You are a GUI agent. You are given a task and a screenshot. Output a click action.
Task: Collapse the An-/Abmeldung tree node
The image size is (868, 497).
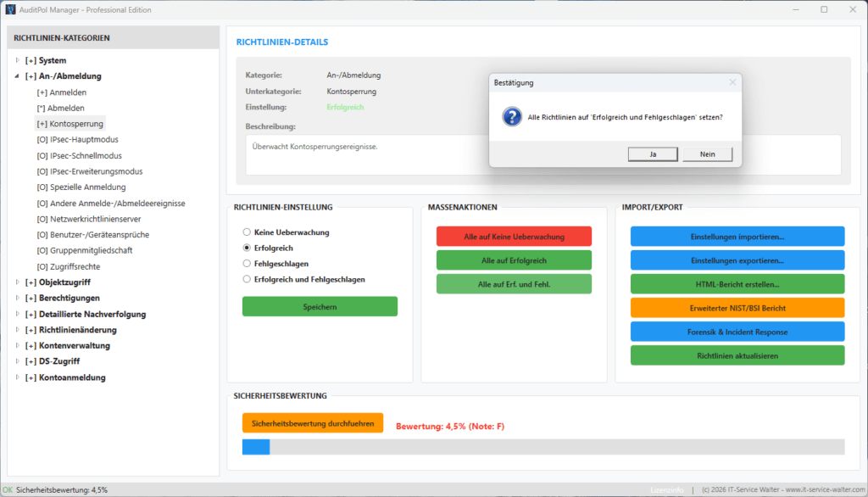pyautogui.click(x=18, y=76)
